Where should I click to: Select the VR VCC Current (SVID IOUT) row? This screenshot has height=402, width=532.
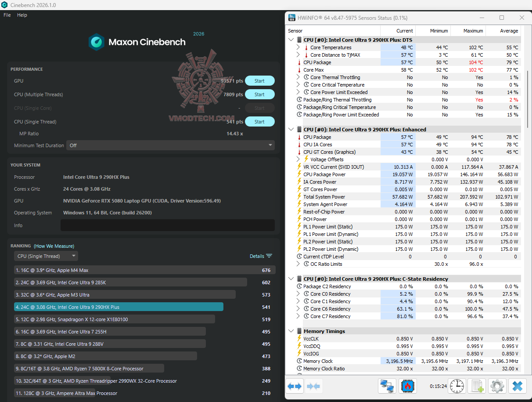pyautogui.click(x=404, y=167)
